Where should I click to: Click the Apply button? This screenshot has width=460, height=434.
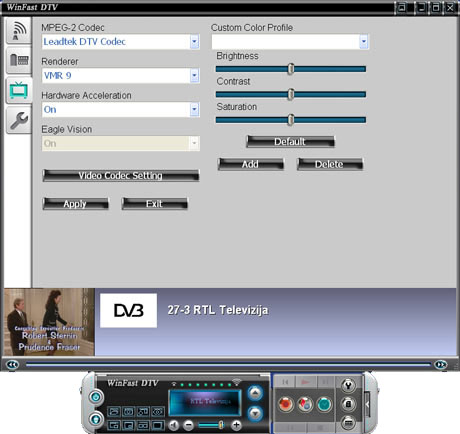tap(75, 204)
